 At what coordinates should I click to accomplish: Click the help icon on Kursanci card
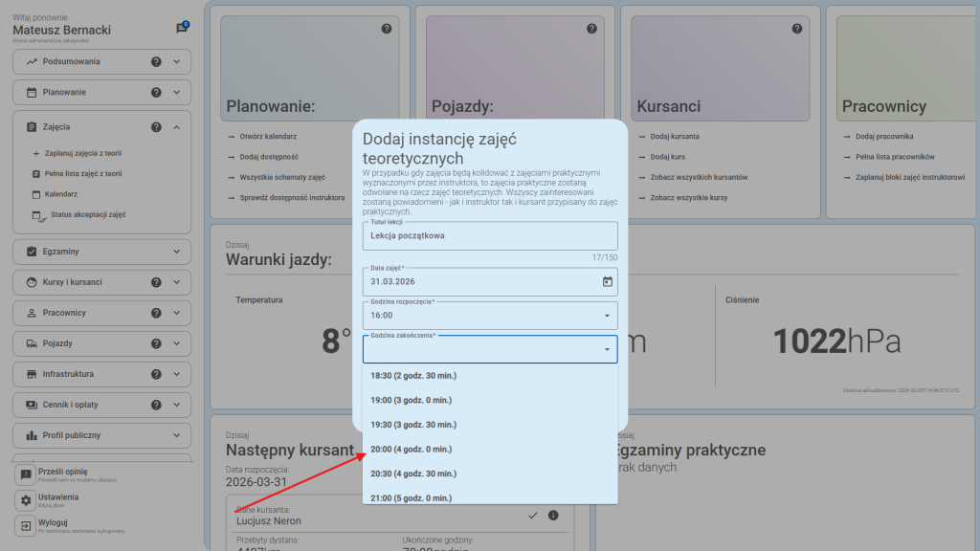pyautogui.click(x=796, y=30)
